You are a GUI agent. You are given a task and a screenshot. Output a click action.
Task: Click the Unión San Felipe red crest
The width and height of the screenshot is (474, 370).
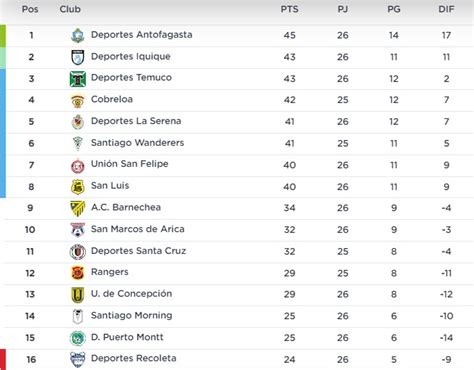tap(78, 166)
